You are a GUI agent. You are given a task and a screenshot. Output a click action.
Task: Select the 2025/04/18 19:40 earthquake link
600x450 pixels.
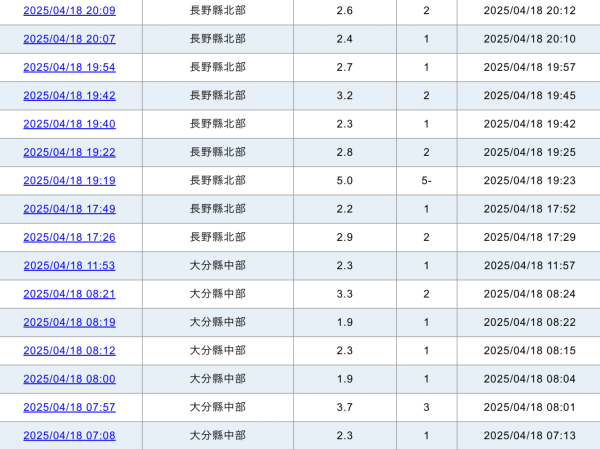coord(69,124)
